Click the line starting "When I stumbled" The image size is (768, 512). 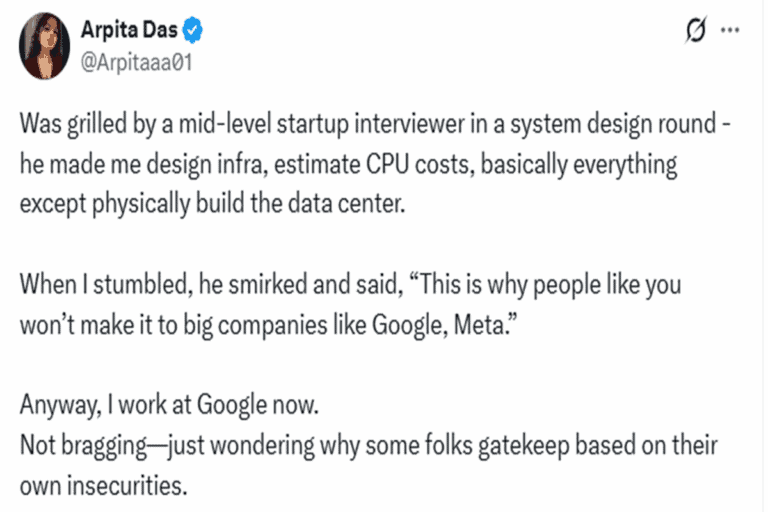[x=350, y=285]
